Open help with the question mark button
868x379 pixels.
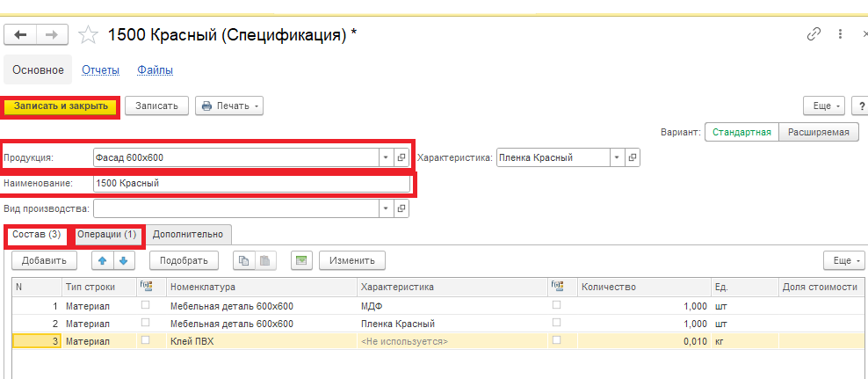[x=861, y=106]
